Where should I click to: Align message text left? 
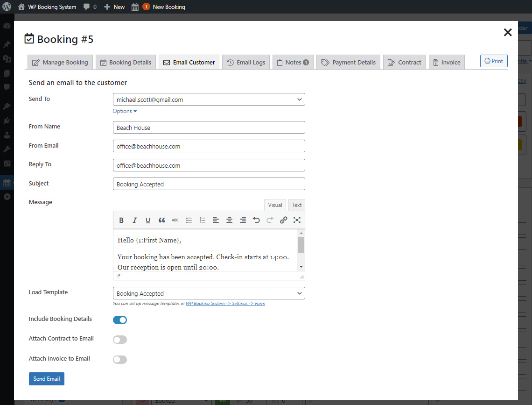pos(216,220)
